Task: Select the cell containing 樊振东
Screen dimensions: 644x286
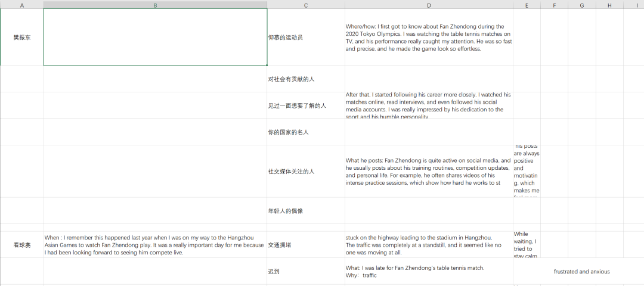Action: point(22,37)
